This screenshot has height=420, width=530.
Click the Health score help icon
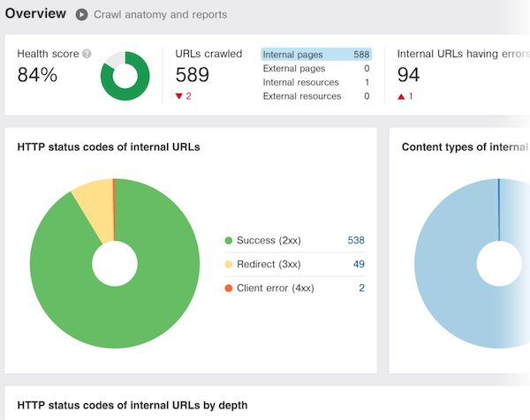(87, 54)
